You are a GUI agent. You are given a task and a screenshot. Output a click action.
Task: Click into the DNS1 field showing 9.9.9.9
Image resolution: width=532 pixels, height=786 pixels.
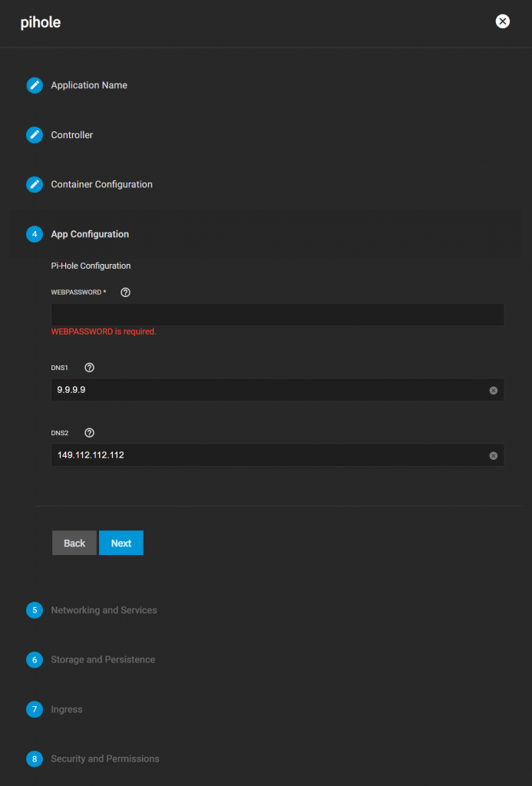pos(277,390)
